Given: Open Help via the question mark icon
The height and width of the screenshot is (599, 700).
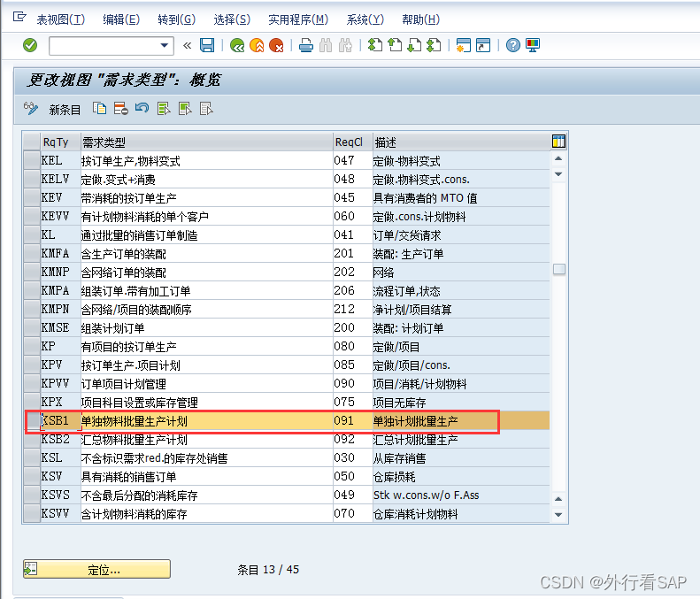Looking at the screenshot, I should [513, 45].
